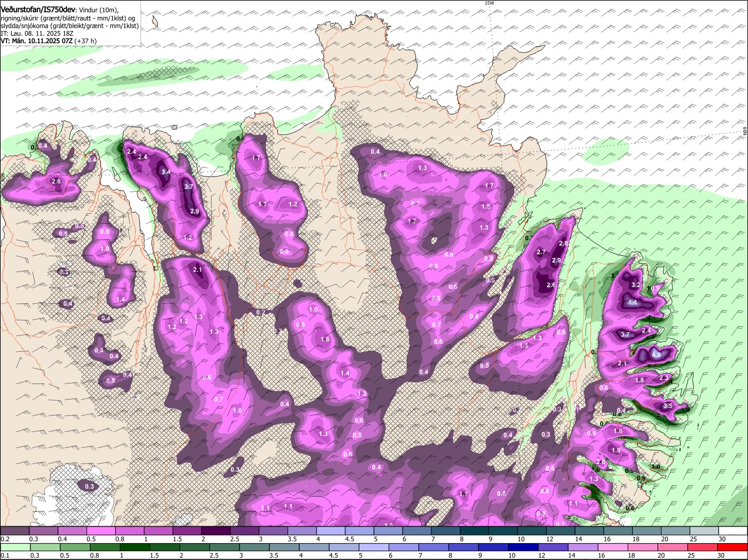
Task: Click the 1.9 snowfall value on the map
Action: (615, 450)
